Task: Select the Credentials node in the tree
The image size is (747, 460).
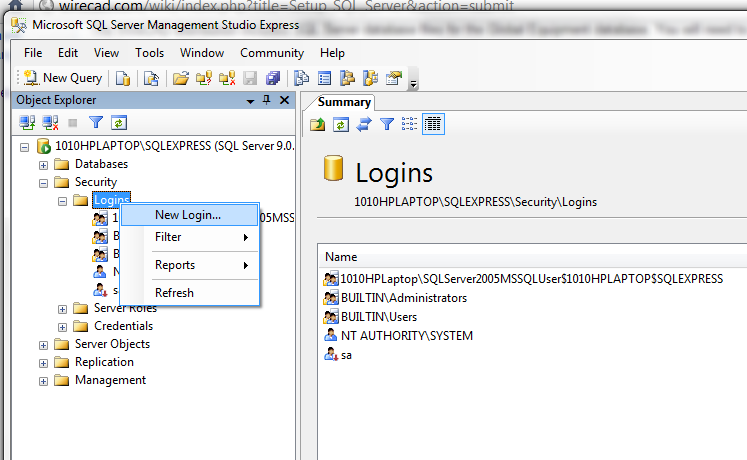Action: click(x=123, y=326)
